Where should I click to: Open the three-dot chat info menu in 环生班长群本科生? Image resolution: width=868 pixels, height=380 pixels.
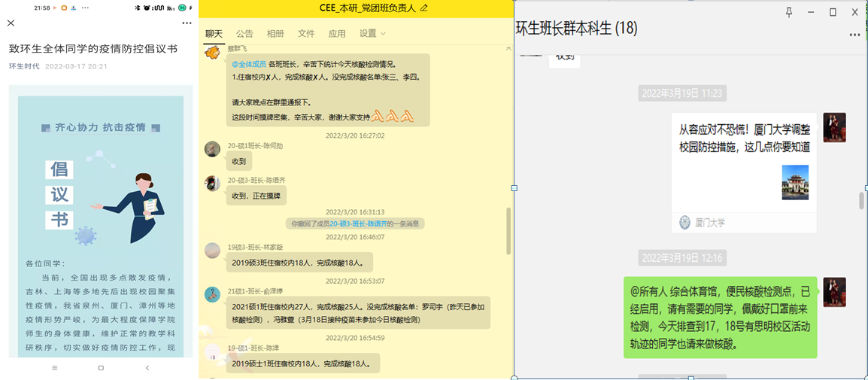[854, 35]
